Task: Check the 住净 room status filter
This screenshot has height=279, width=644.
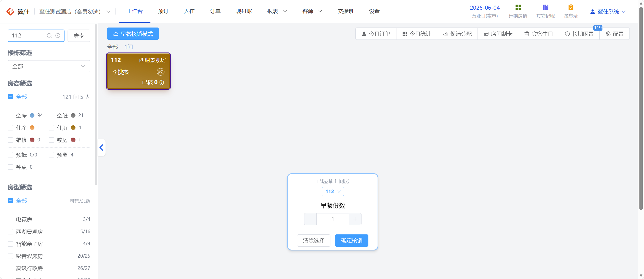Action: [10, 128]
